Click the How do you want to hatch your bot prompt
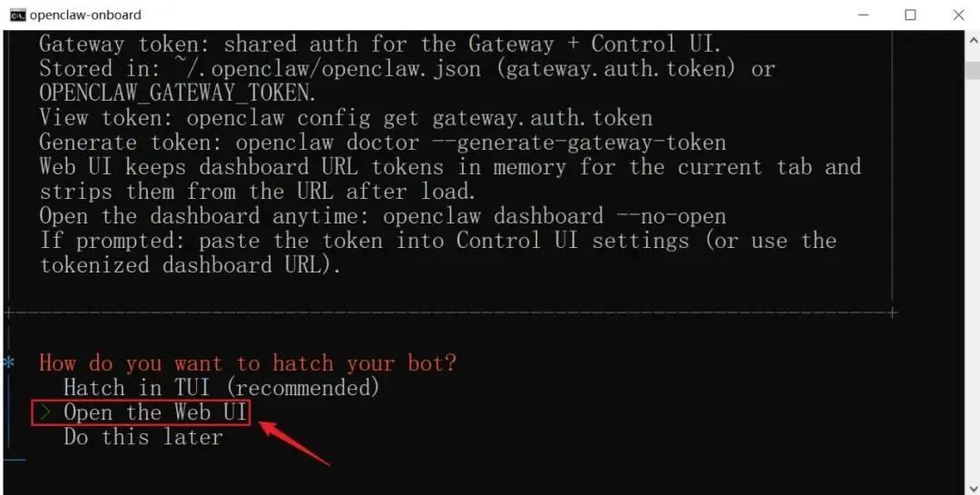 (248, 363)
